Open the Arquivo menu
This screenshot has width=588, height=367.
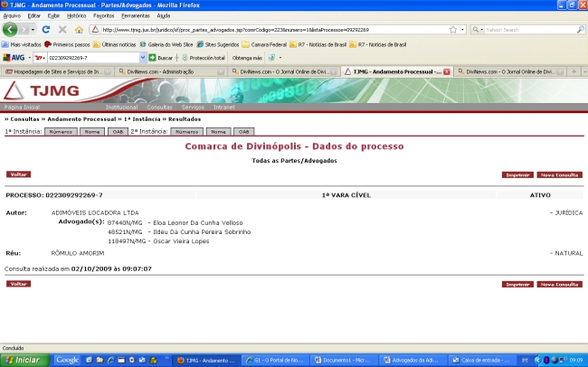[x=12, y=15]
